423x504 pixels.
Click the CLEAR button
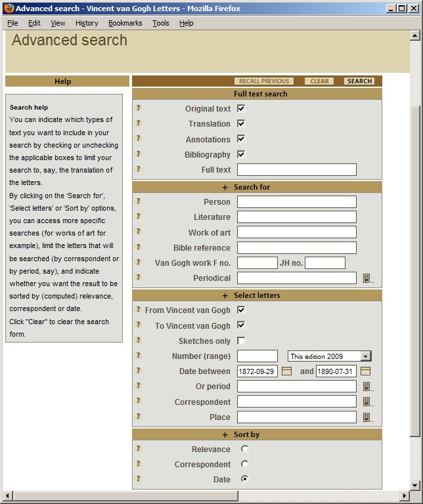tap(319, 81)
